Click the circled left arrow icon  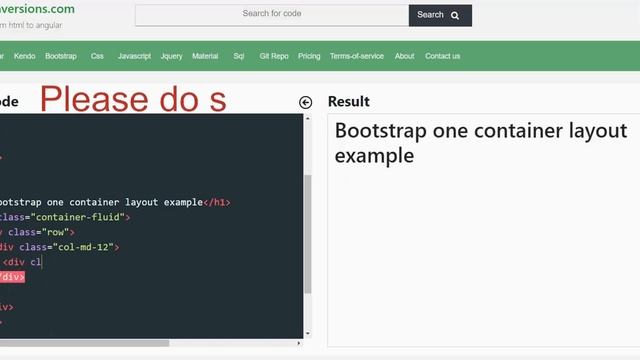(x=305, y=102)
